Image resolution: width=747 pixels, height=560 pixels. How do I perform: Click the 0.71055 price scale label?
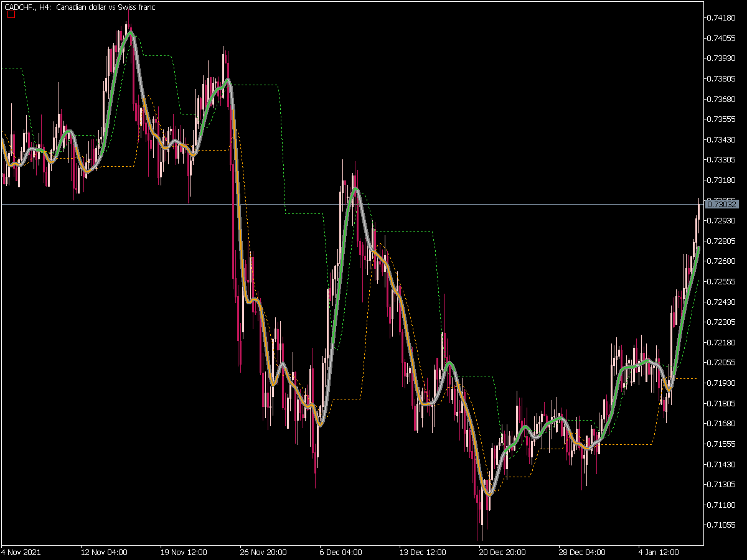pyautogui.click(x=722, y=525)
